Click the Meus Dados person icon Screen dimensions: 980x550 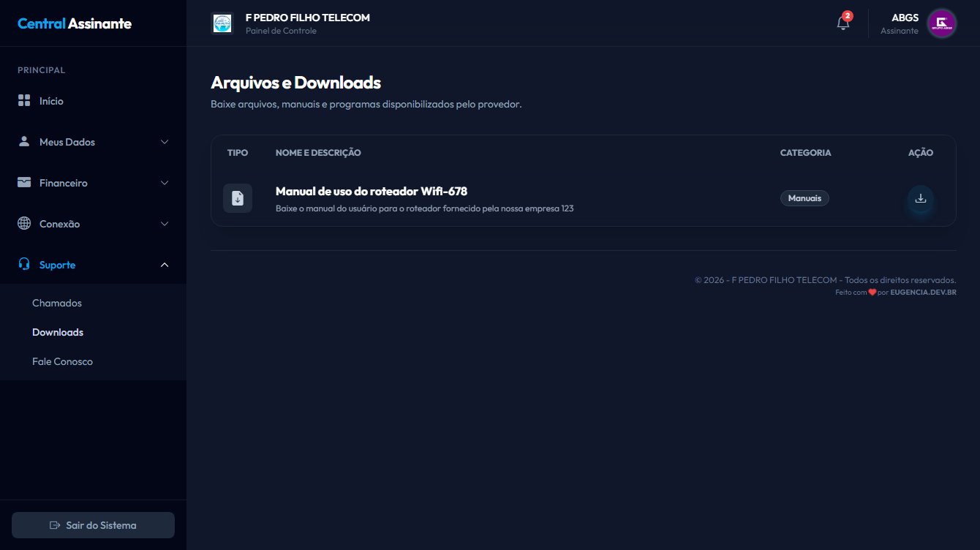click(23, 141)
